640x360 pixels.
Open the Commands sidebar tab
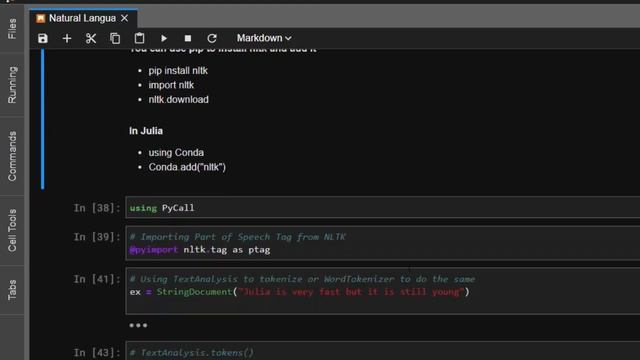[x=12, y=156]
